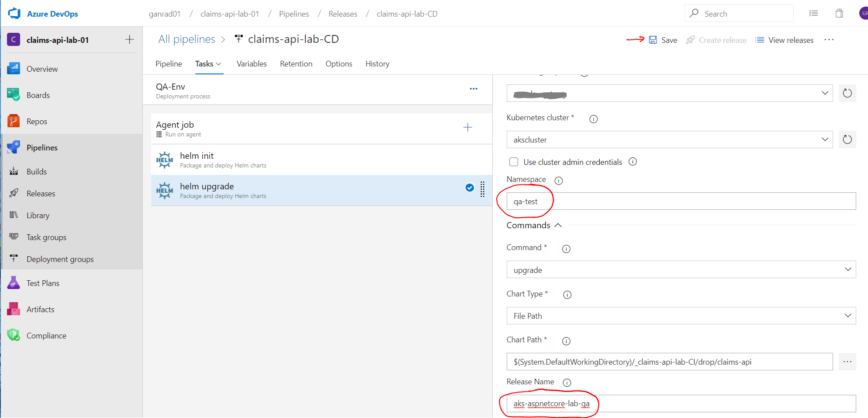Refresh the Kubernetes cluster list
Viewport: 868px width, 418px height.
coord(847,139)
